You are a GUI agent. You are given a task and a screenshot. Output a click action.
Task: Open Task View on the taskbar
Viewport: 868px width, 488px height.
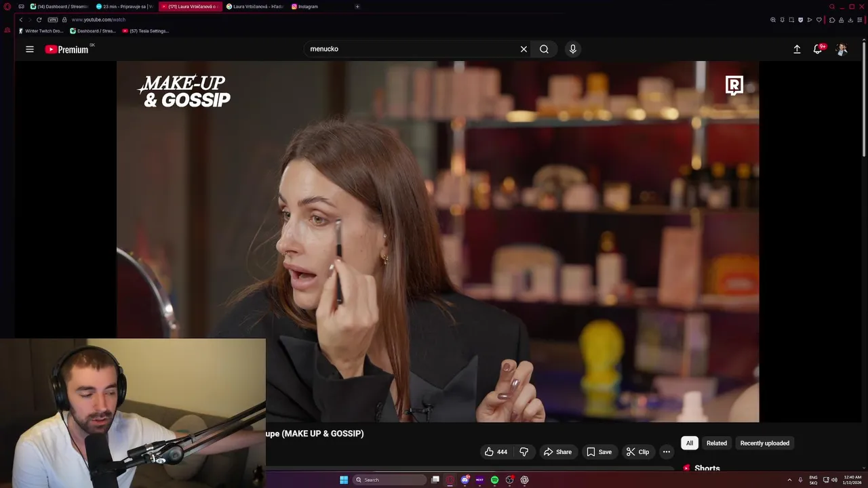[435, 480]
